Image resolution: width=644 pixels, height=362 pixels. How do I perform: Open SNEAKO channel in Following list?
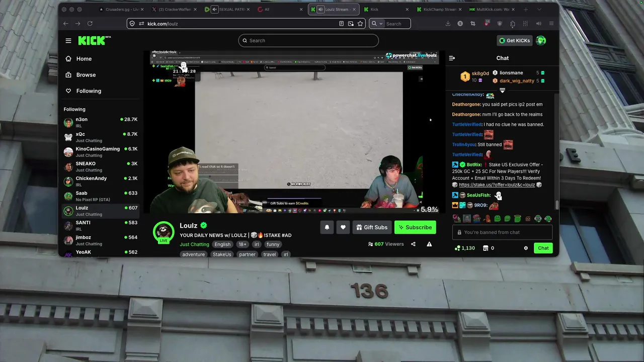[x=100, y=166]
